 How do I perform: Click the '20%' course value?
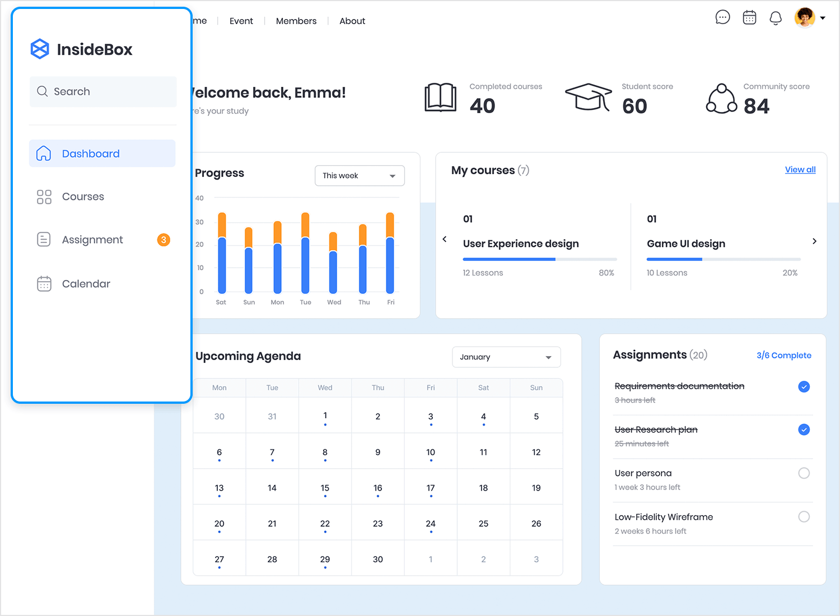[x=790, y=273]
